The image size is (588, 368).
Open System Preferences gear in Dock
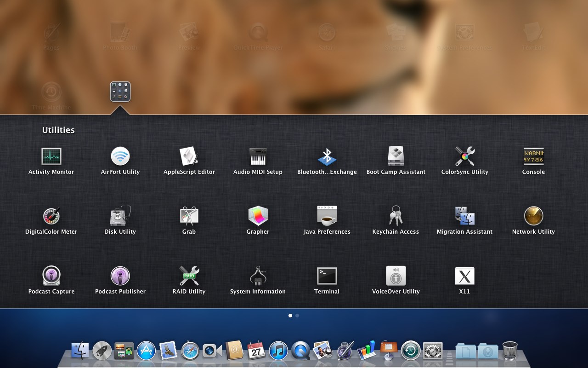click(x=433, y=351)
